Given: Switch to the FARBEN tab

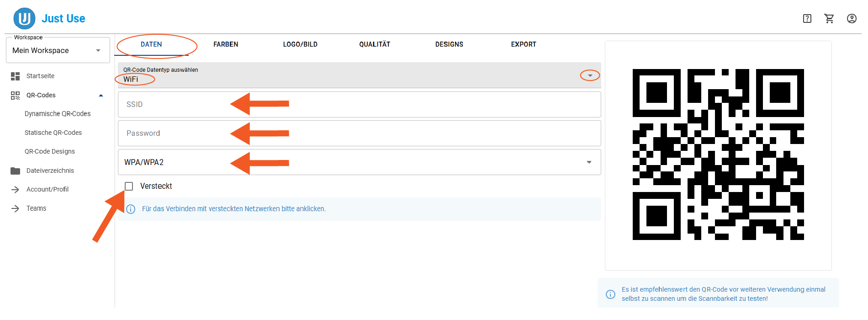Looking at the screenshot, I should click(226, 44).
